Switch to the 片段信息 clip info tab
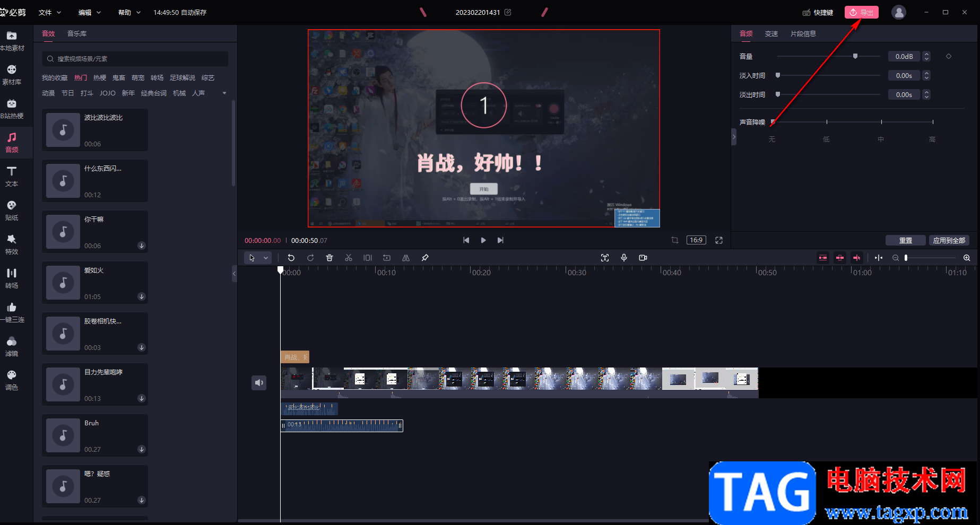The height and width of the screenshot is (525, 980). (x=803, y=33)
